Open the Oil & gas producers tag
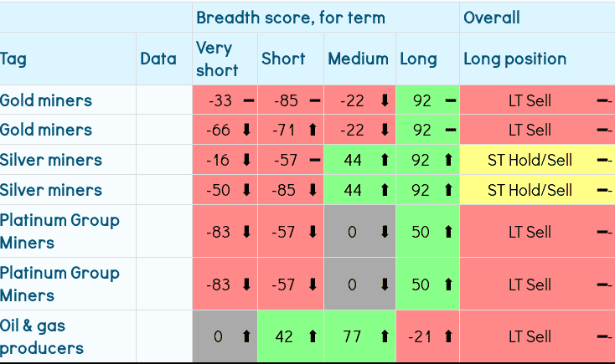The image size is (615, 364). point(42,336)
